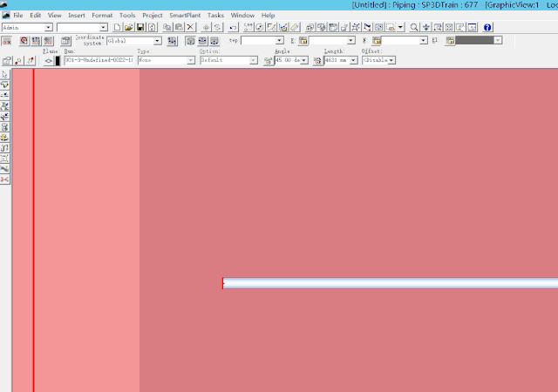Click the Refresh workspace icon
The image size is (558, 392).
(152, 27)
